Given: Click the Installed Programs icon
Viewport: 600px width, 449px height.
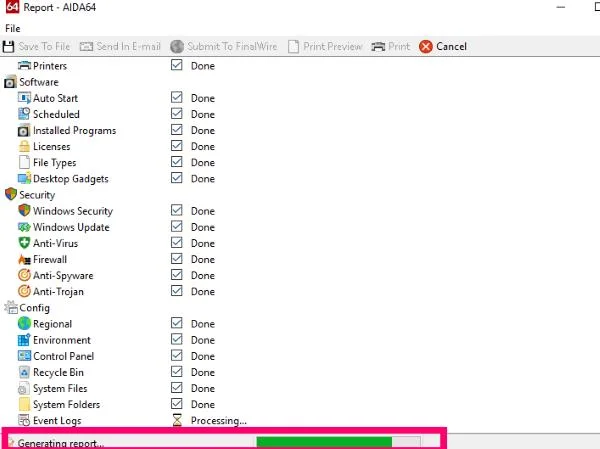Looking at the screenshot, I should (24, 131).
